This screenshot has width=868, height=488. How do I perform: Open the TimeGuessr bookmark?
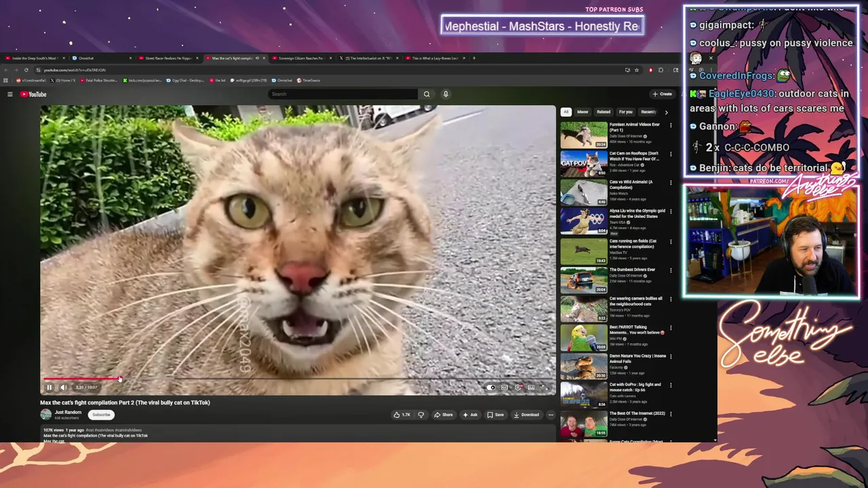click(x=309, y=81)
